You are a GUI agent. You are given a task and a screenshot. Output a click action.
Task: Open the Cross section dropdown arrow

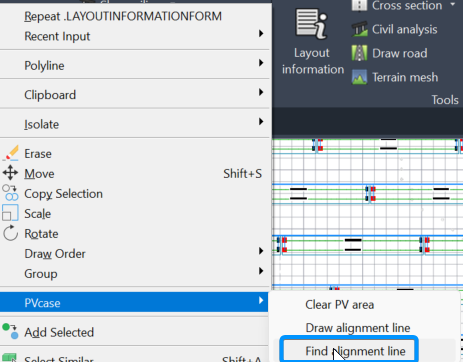(x=453, y=5)
